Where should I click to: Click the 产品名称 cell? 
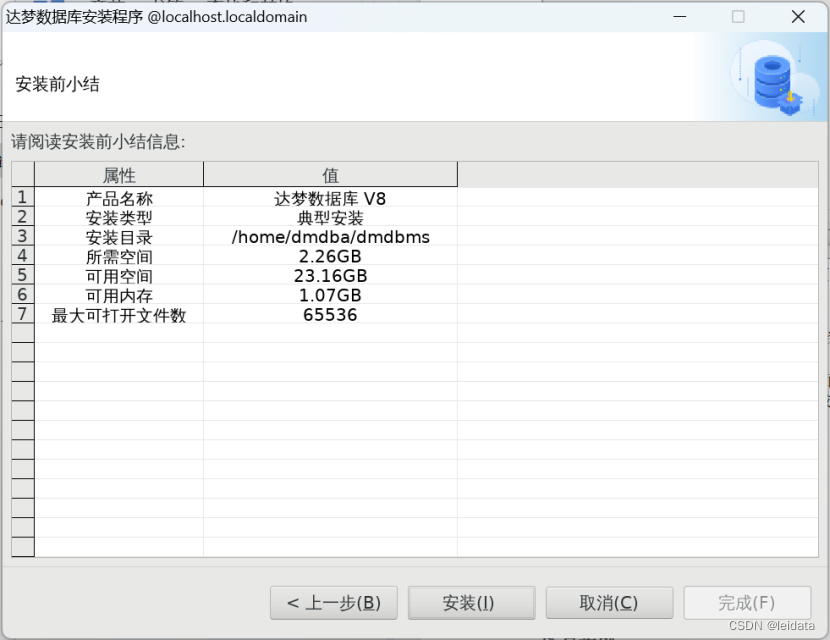[x=119, y=199]
